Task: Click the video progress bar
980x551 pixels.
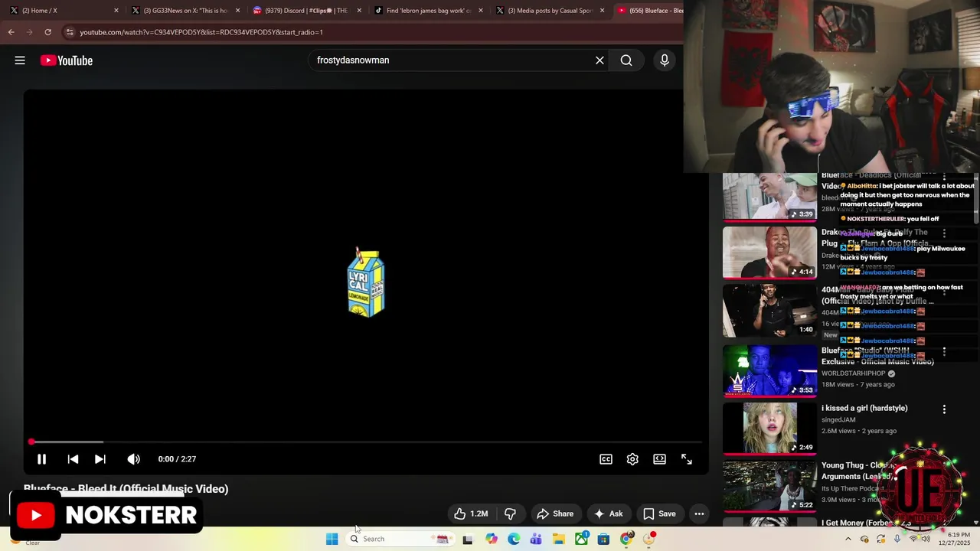Action: pos(366,442)
